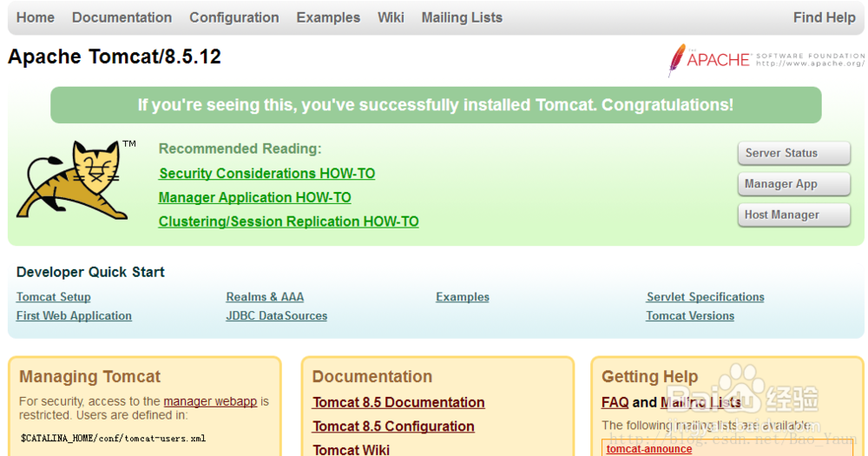
Task: Open Security Considerations HOW-TO link
Action: click(x=267, y=174)
